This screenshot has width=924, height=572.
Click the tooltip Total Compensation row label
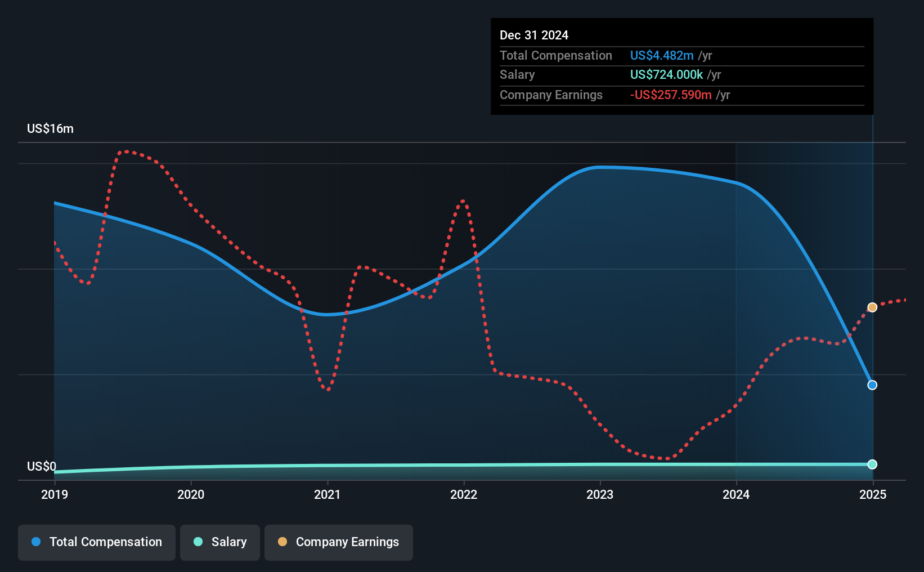tap(556, 55)
